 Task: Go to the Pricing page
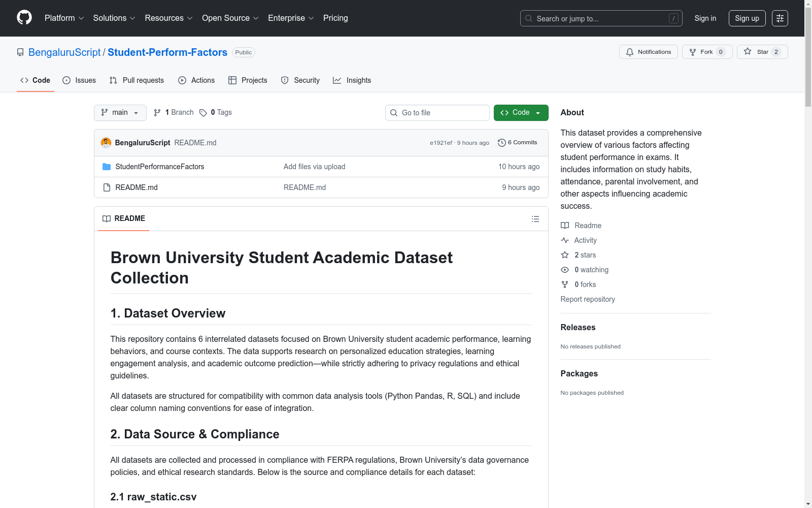tap(335, 18)
